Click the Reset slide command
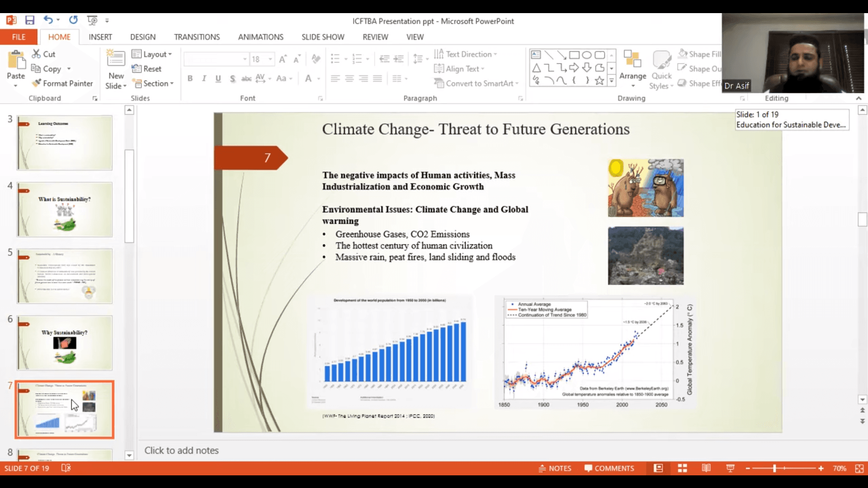868x488 pixels. point(146,69)
